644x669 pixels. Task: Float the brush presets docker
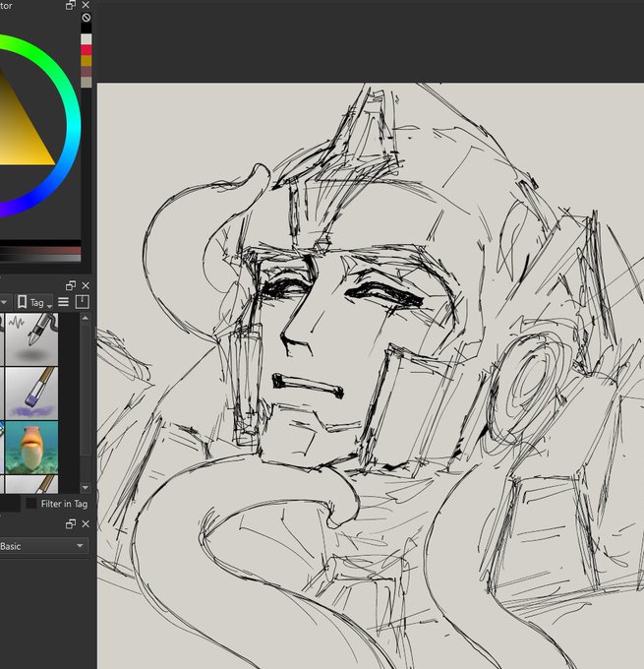pos(71,285)
